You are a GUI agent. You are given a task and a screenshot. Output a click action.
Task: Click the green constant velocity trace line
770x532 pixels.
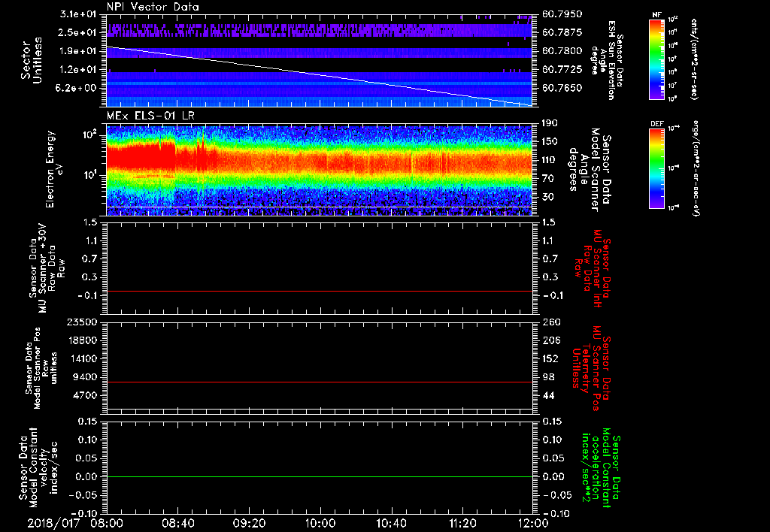click(x=320, y=477)
